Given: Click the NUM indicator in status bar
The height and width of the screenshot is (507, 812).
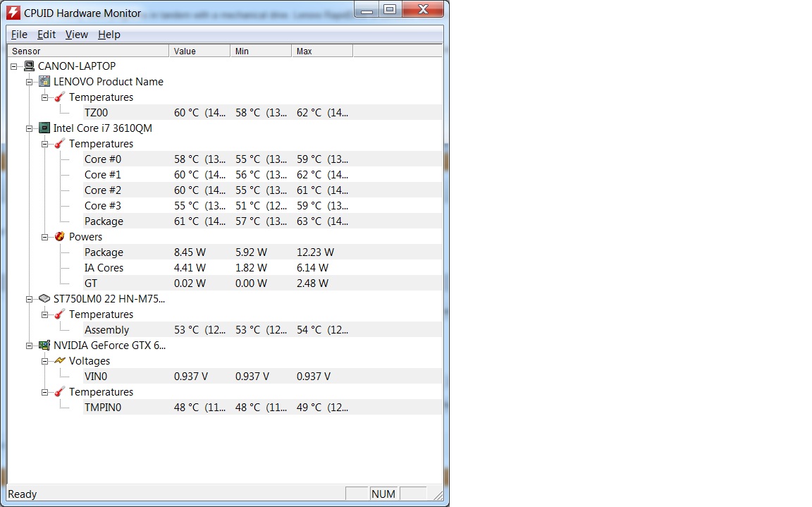Looking at the screenshot, I should tap(383, 494).
